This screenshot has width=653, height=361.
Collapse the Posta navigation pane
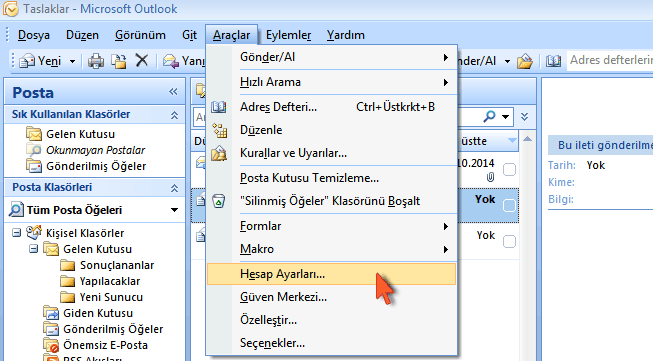[173, 92]
